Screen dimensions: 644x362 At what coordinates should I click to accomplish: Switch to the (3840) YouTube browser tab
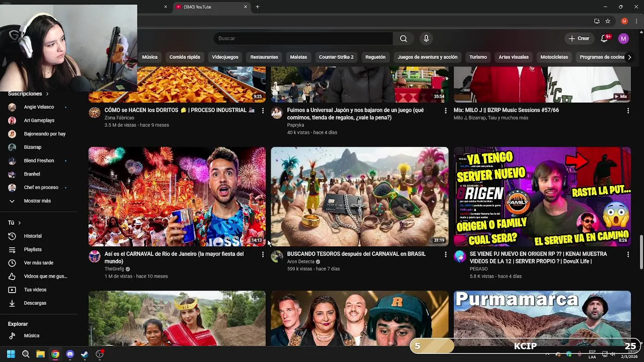(x=211, y=7)
